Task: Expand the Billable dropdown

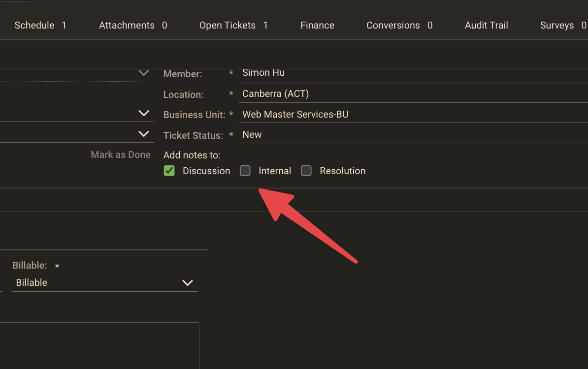Action: click(x=104, y=282)
